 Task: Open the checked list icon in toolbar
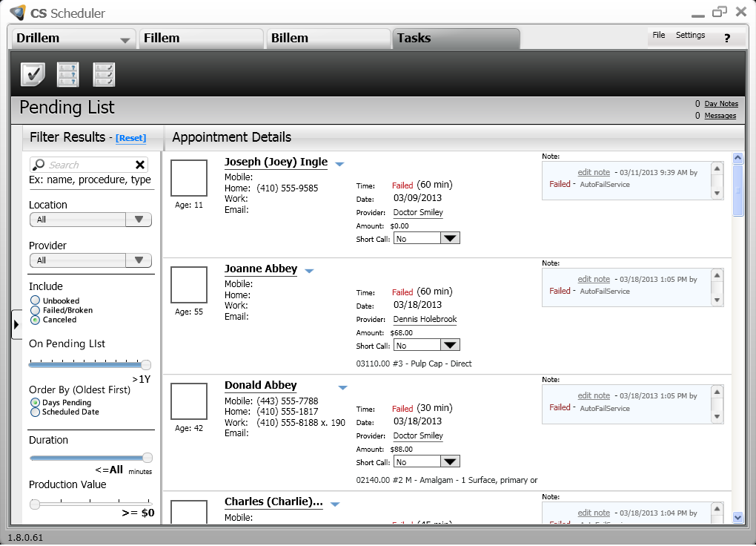coord(104,74)
